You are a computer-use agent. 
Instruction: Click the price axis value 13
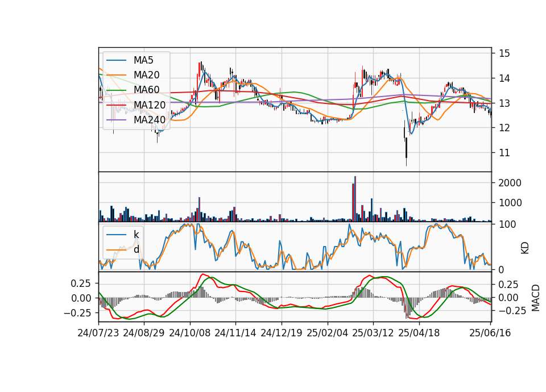tap(504, 103)
